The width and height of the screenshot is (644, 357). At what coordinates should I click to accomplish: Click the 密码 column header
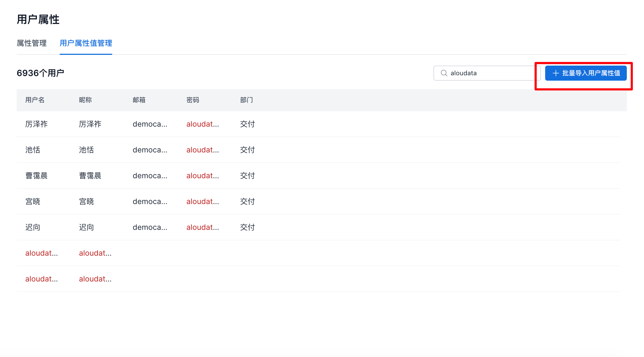point(193,100)
